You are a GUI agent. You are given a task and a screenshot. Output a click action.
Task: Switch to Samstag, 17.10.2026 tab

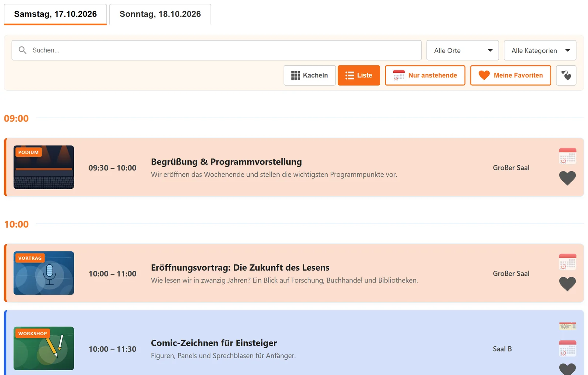(x=55, y=14)
